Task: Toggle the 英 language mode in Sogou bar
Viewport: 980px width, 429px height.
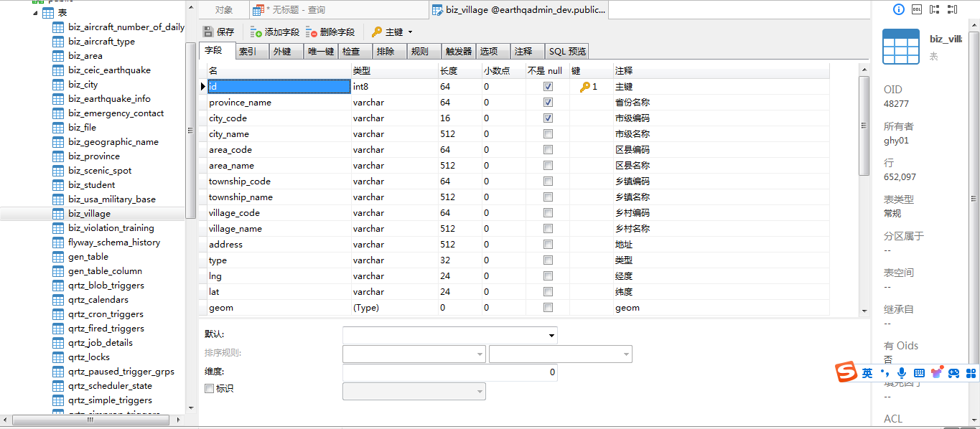Action: [x=867, y=373]
